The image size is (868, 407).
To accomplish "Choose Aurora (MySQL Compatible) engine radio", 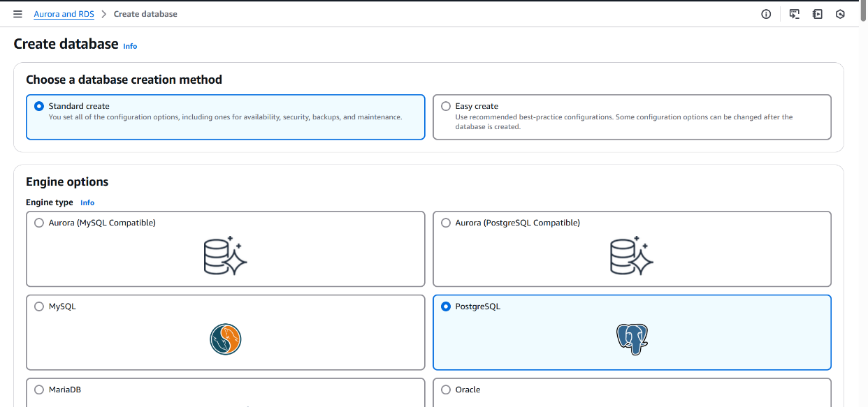I will point(39,223).
